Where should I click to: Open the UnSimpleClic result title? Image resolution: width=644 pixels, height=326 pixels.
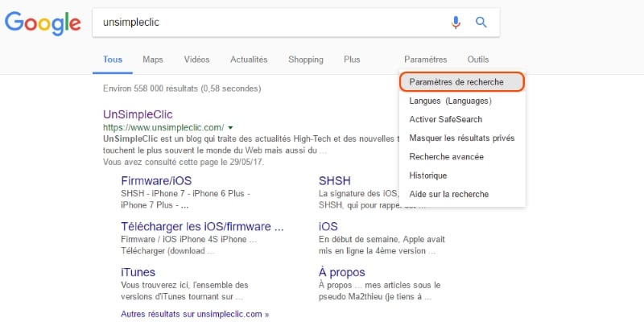click(x=138, y=114)
